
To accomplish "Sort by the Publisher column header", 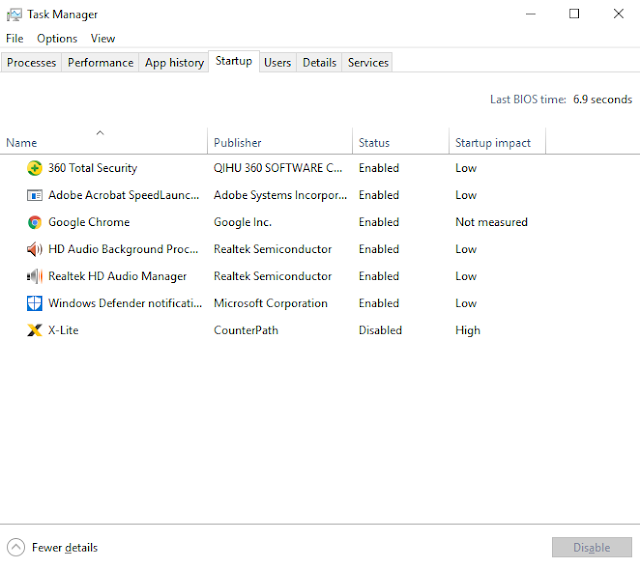I will (280, 141).
